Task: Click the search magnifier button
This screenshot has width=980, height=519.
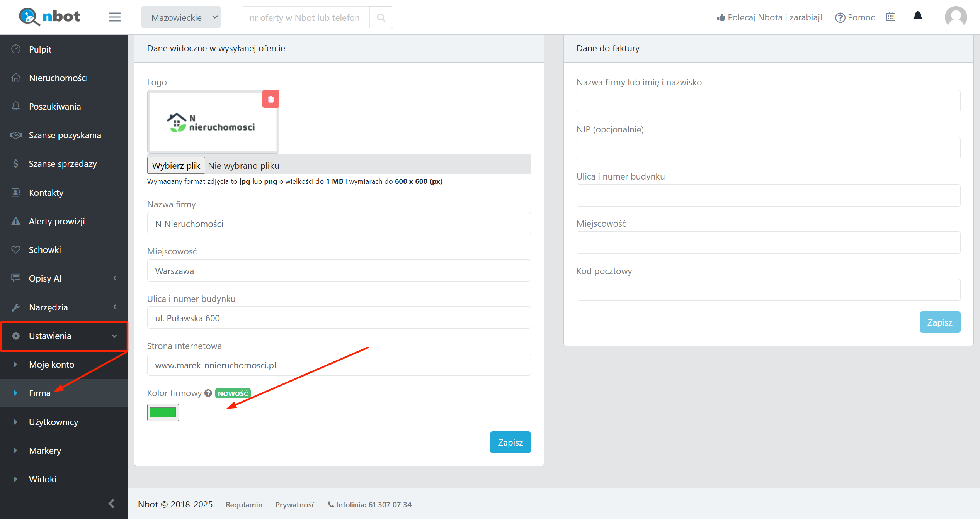Action: (381, 17)
